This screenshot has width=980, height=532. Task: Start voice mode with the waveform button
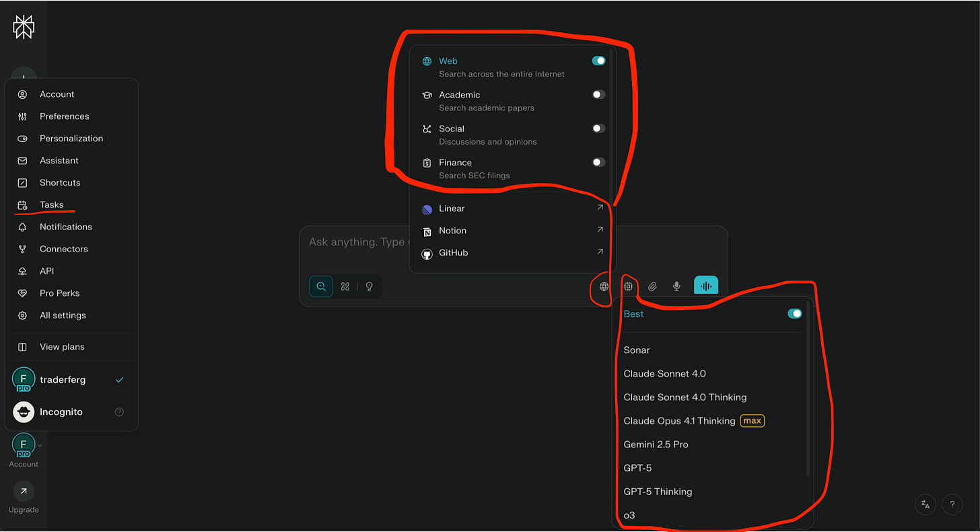(x=706, y=286)
